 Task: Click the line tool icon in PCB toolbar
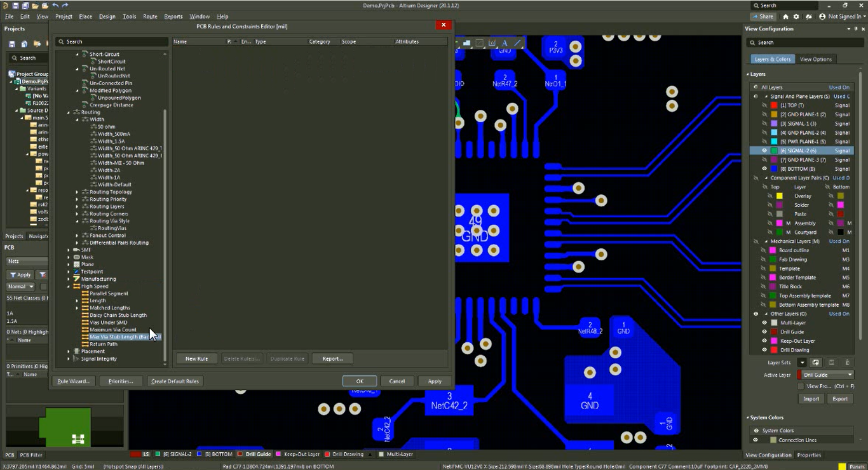(x=517, y=43)
